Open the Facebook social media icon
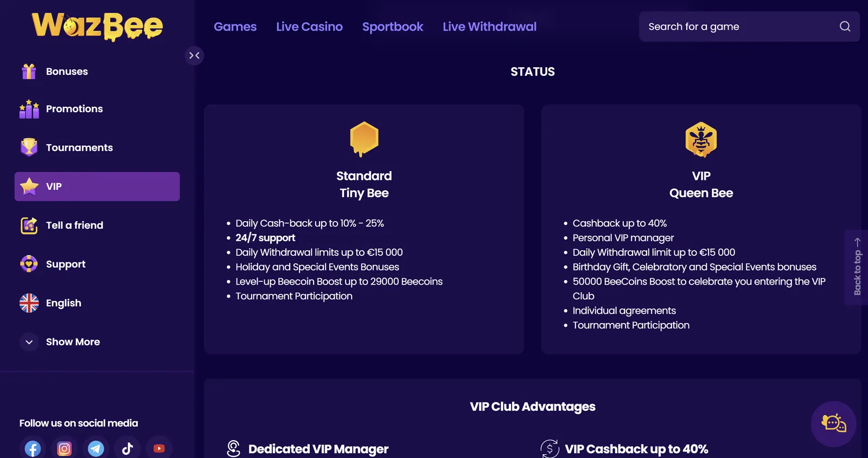Screen dimensions: 868x458 click(33, 448)
